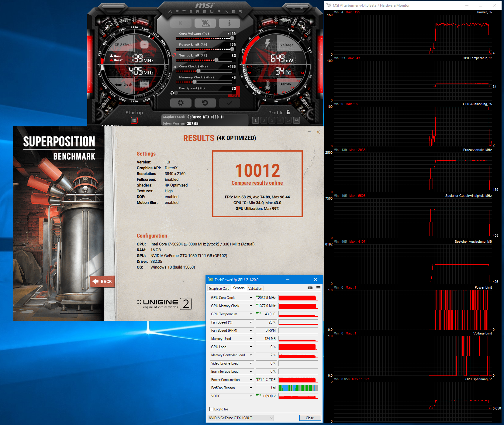Click the GPU chip icon in the clock gauge
Screen dimensions: 504x425
[144, 45]
